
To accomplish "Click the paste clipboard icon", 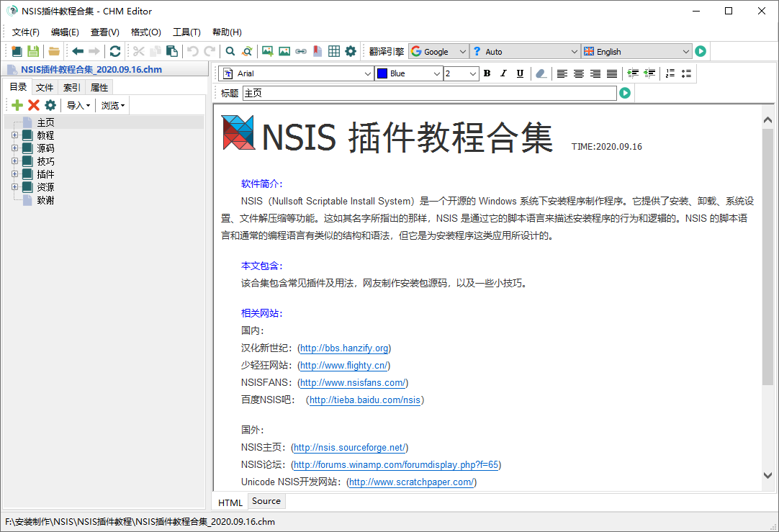I will 172,51.
